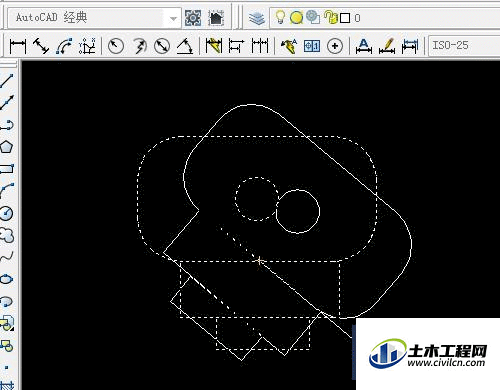Click layer 0 white color swatch
Viewport: 500px width, 390px height.
point(345,18)
